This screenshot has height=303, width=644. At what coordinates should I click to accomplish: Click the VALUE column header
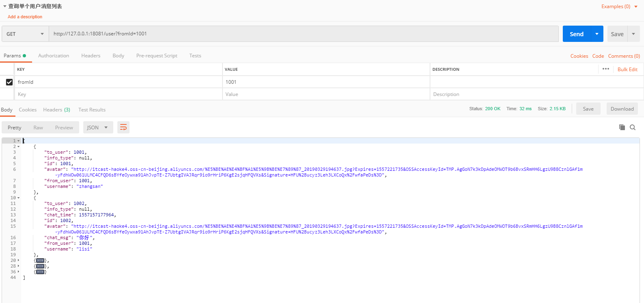click(x=231, y=70)
